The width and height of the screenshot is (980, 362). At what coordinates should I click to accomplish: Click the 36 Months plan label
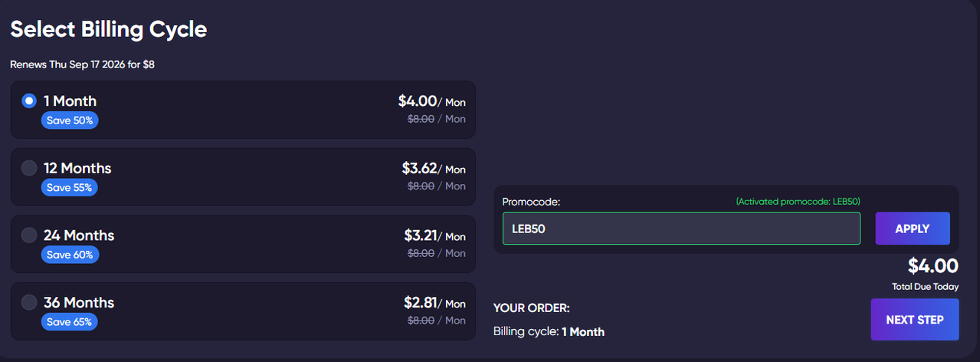pyautogui.click(x=79, y=302)
